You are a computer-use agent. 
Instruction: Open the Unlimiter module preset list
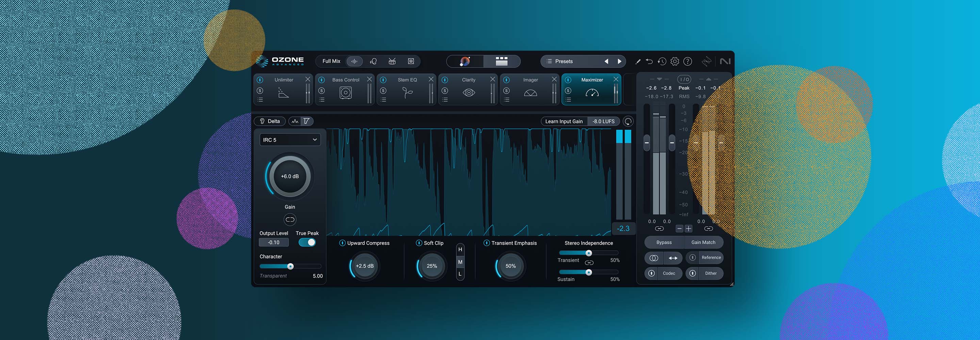click(260, 100)
